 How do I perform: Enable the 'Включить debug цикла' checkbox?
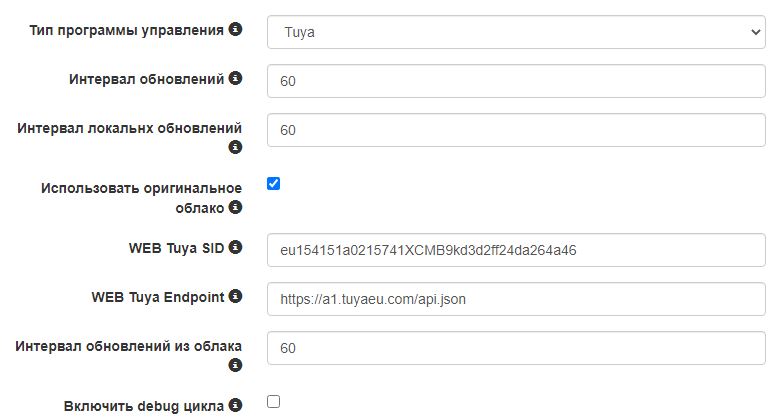click(x=274, y=402)
